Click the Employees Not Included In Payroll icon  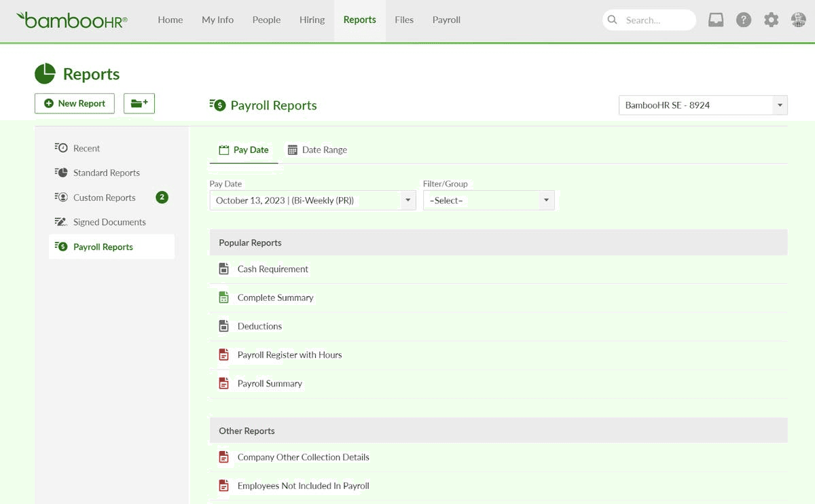coord(223,486)
